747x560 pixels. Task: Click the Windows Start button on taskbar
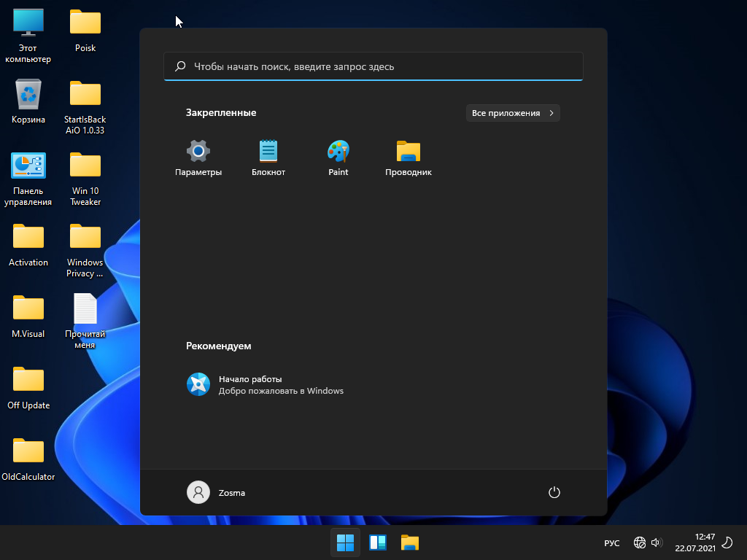[x=345, y=542]
